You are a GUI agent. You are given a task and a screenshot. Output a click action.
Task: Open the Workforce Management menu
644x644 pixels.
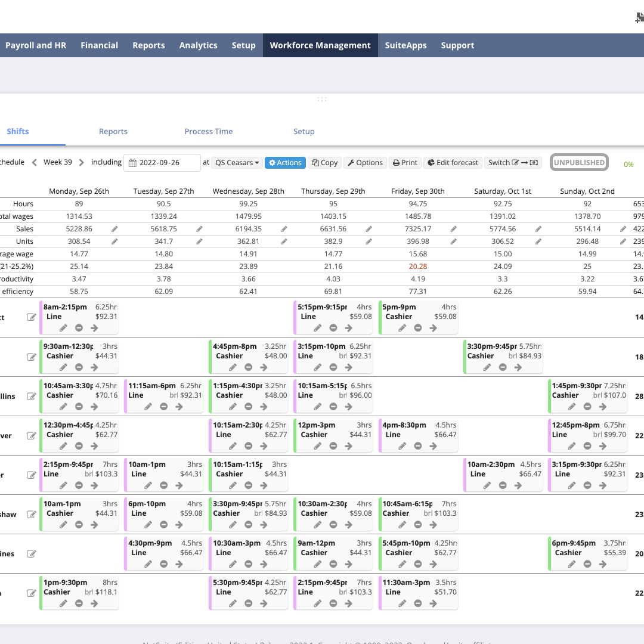[x=320, y=45]
